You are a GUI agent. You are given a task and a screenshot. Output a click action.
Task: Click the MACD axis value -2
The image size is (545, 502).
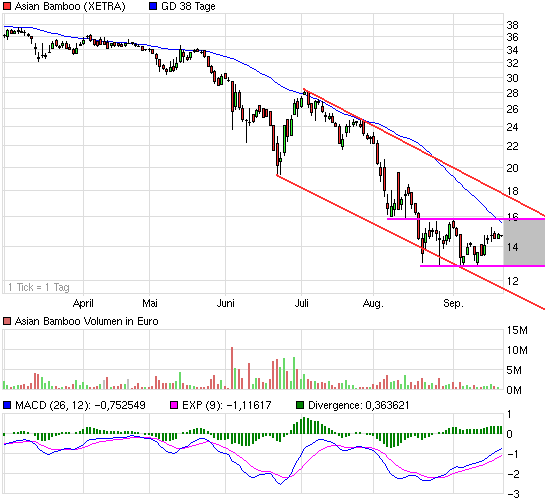pos(513,474)
